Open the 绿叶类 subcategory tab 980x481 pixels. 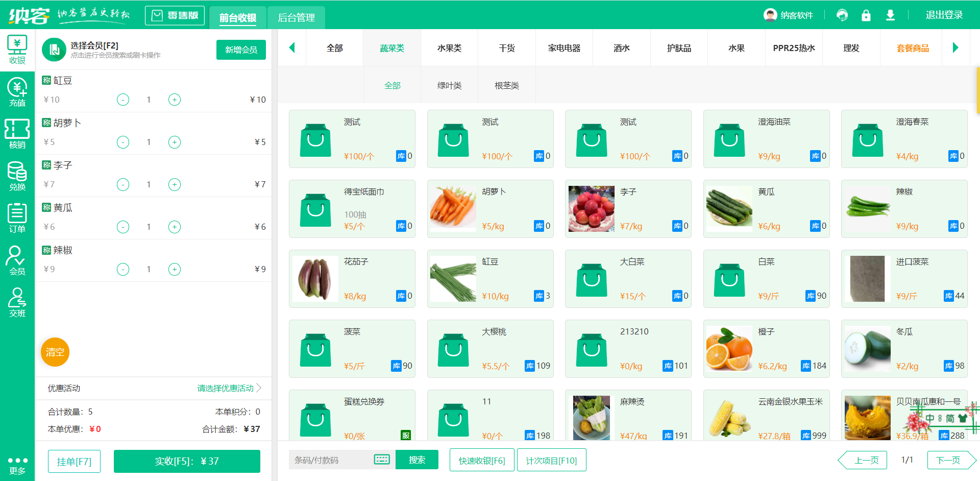point(449,85)
